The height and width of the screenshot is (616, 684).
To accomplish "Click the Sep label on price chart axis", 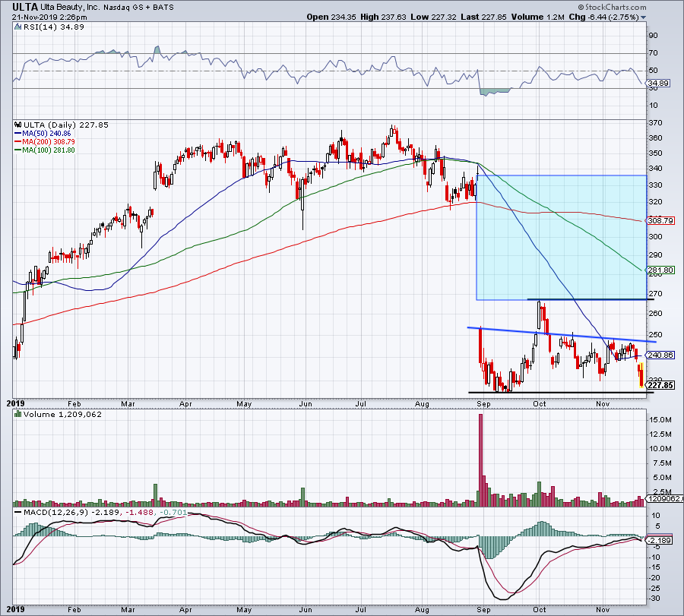I will pos(483,403).
